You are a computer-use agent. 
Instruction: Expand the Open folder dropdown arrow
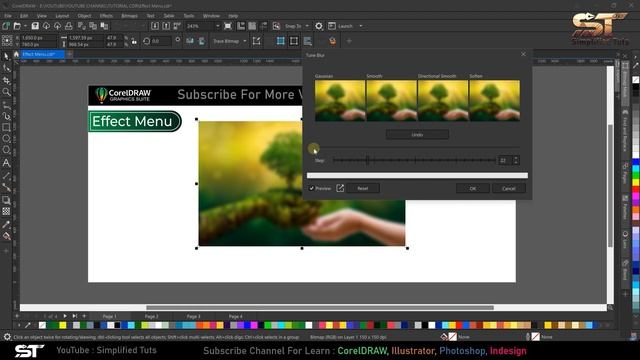pyautogui.click(x=25, y=26)
